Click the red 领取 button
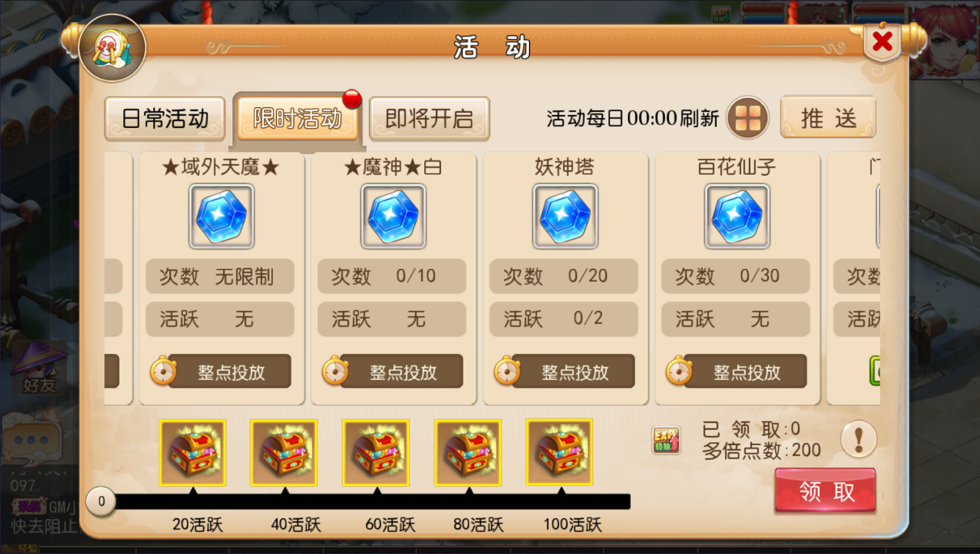This screenshot has height=554, width=980. [x=826, y=491]
